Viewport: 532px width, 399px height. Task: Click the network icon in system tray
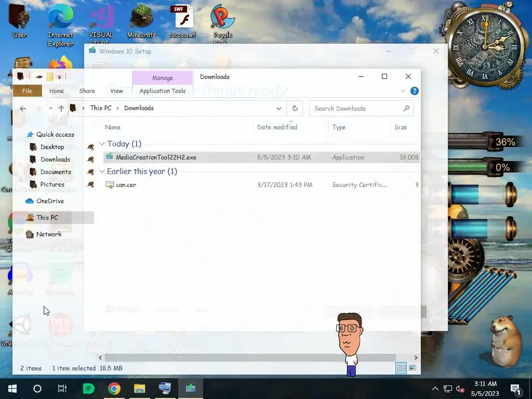(448, 389)
